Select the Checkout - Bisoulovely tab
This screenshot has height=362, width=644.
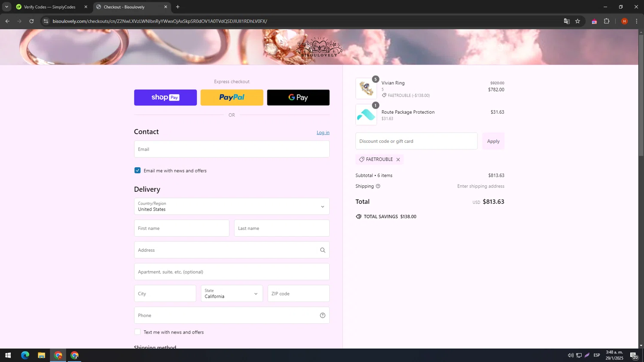(129, 7)
